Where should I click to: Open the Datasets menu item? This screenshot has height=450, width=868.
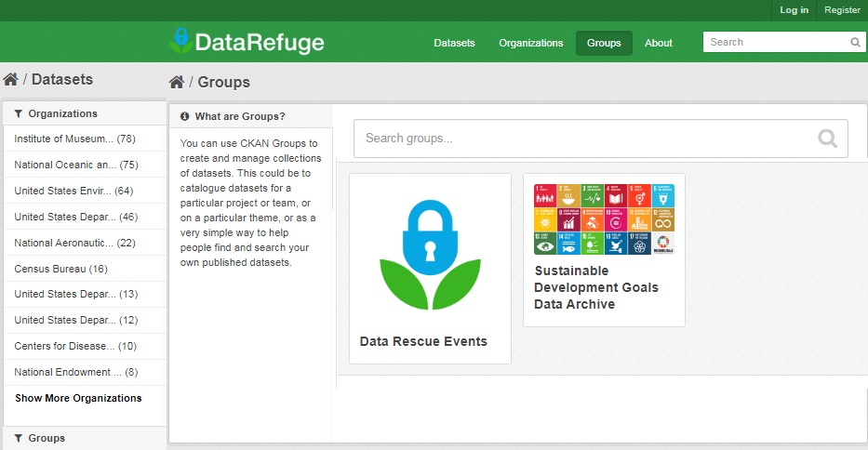[454, 43]
